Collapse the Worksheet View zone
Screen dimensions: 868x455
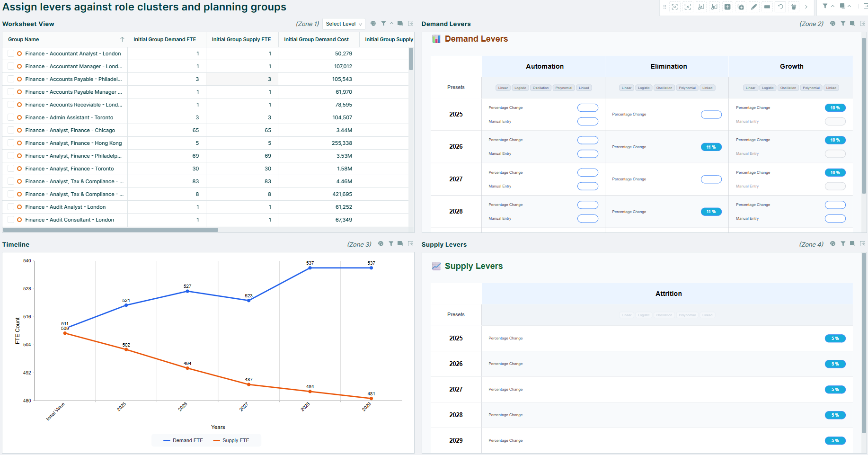391,23
